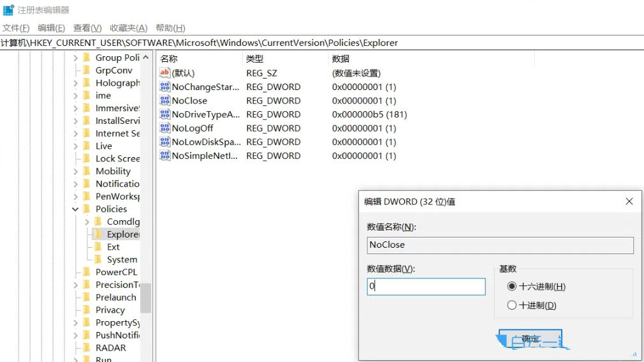Open the 文件(F) menu
The image size is (644, 362).
pos(16,28)
